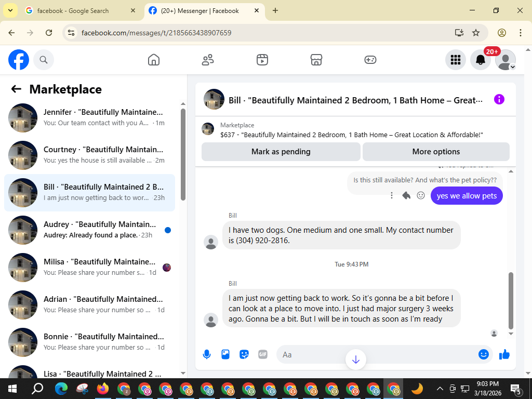This screenshot has height=399, width=532.
Task: Choose a sticker icon
Action: point(244,354)
